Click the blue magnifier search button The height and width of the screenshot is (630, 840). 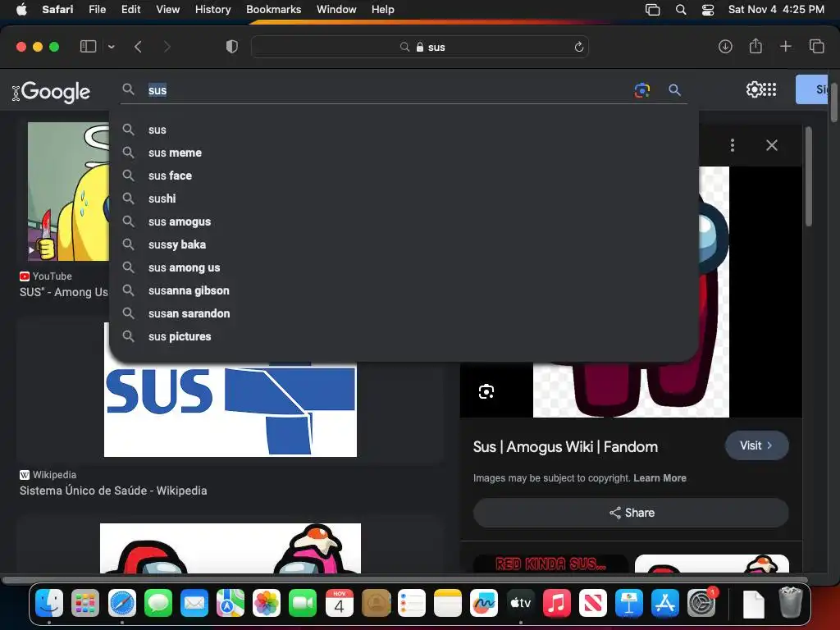(674, 90)
